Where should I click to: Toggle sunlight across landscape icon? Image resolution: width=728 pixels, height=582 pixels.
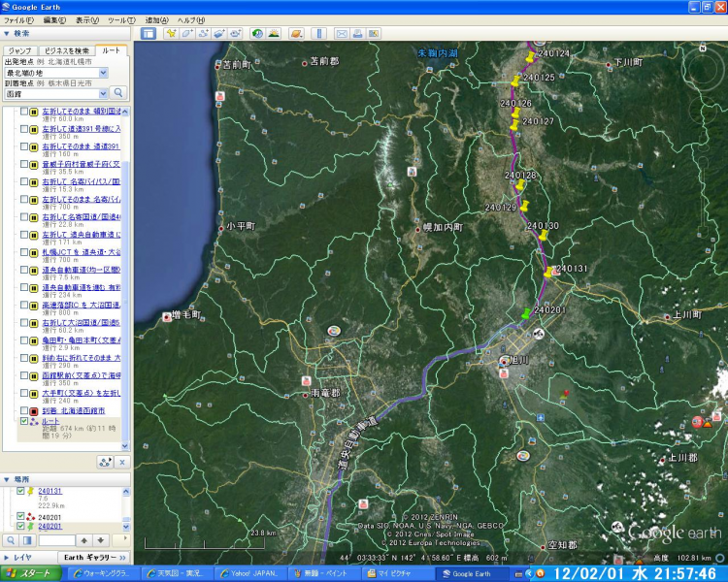pyautogui.click(x=274, y=33)
